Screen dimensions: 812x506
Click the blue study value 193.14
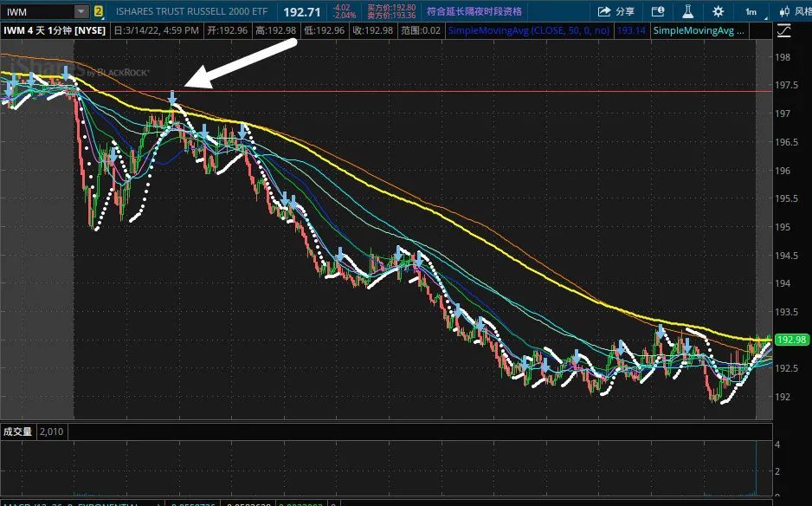(x=631, y=30)
